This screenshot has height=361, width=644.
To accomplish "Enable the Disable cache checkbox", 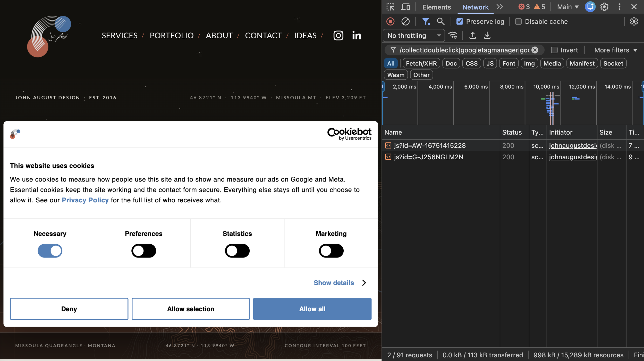I will click(518, 21).
